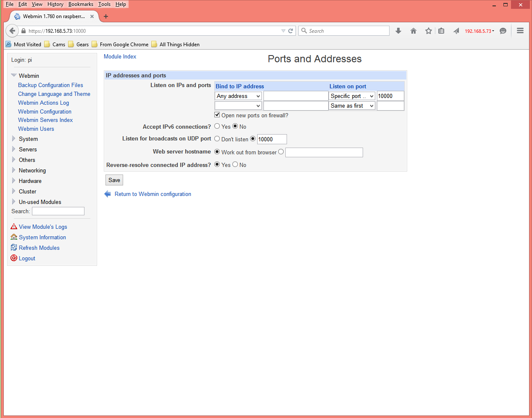Viewport: 532px width, 418px height.
Task: Click the browser Search box
Action: [344, 31]
